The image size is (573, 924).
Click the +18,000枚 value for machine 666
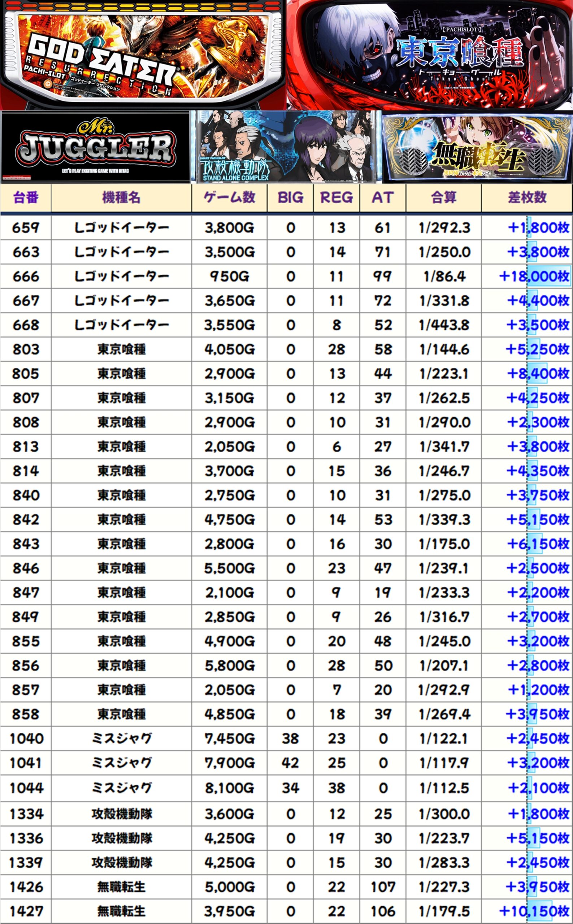coord(534,276)
